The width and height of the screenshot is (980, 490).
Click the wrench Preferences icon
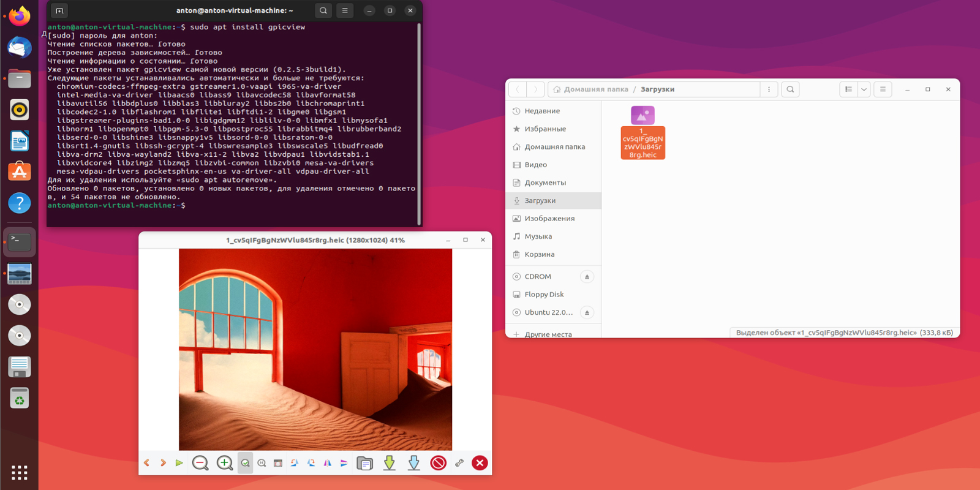(459, 463)
